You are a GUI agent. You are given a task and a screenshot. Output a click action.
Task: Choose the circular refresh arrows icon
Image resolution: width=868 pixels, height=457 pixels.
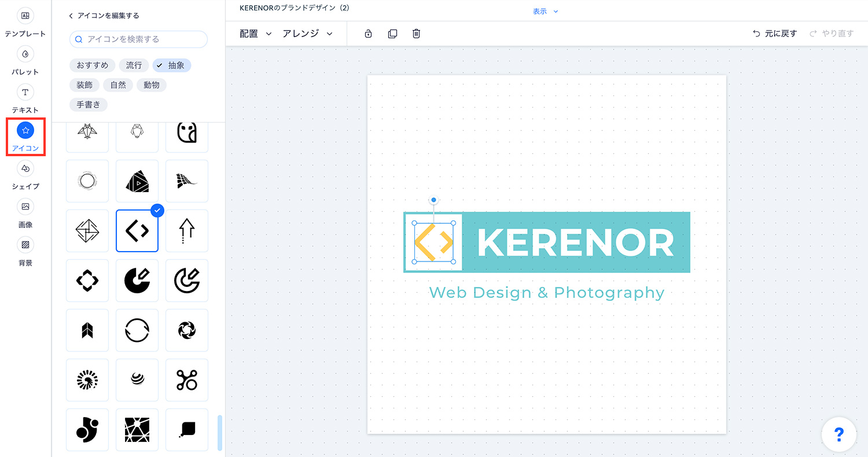pos(137,330)
